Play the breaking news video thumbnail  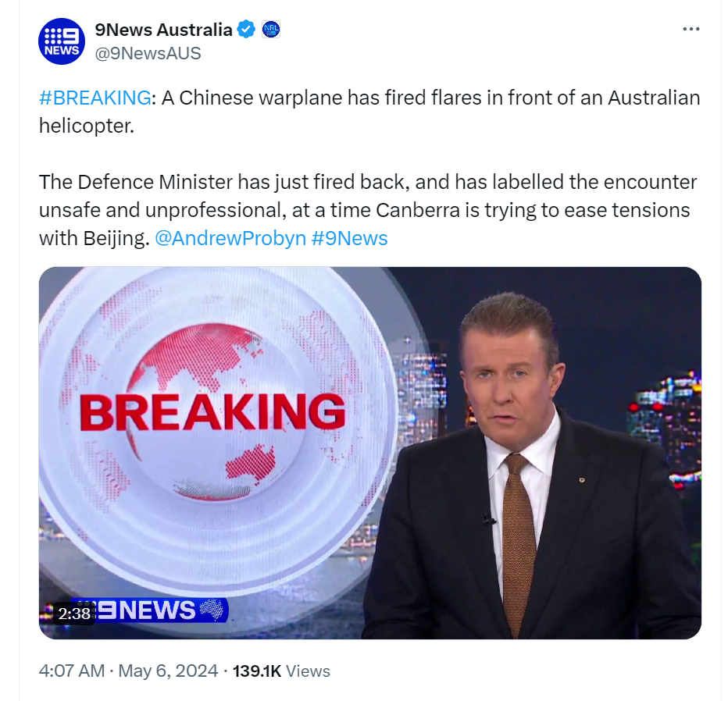click(x=370, y=453)
